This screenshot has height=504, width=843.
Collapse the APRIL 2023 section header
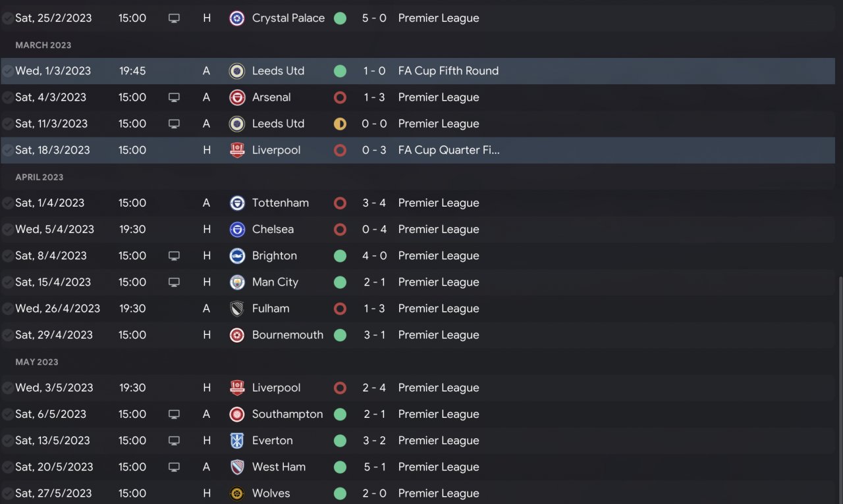point(40,178)
